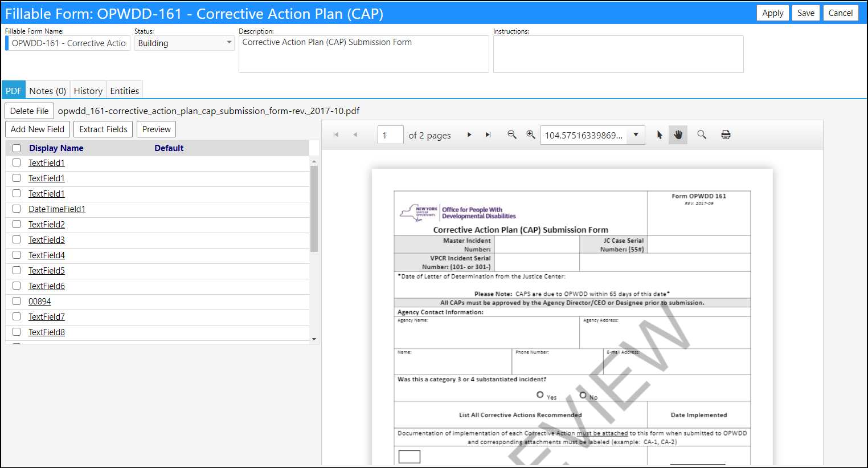Check the box for TextField7

(17, 316)
